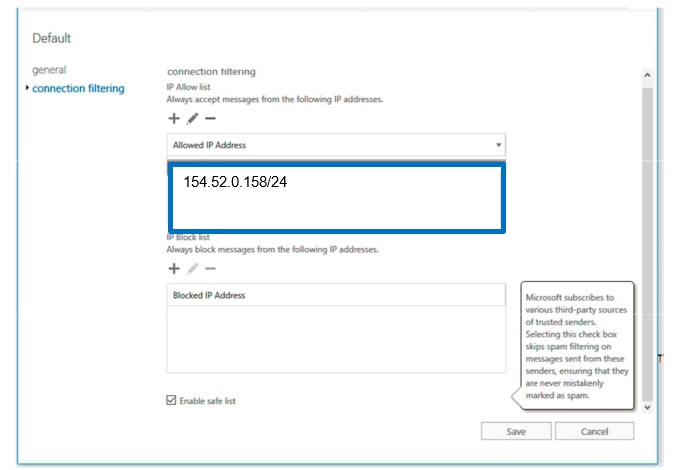This screenshot has width=690, height=470.
Task: Edit the selected allowed IP address
Action: [x=192, y=118]
